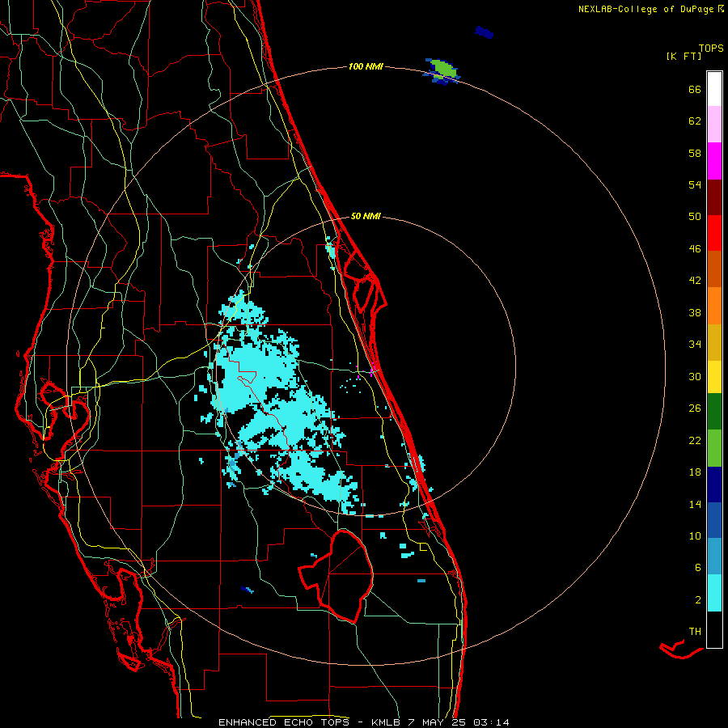Click the 'KMLB' radar site identifier

coord(387,722)
